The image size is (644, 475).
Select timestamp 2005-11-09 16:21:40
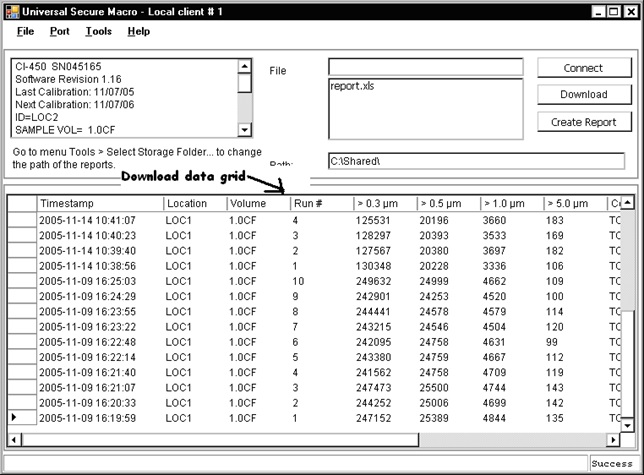point(87,372)
